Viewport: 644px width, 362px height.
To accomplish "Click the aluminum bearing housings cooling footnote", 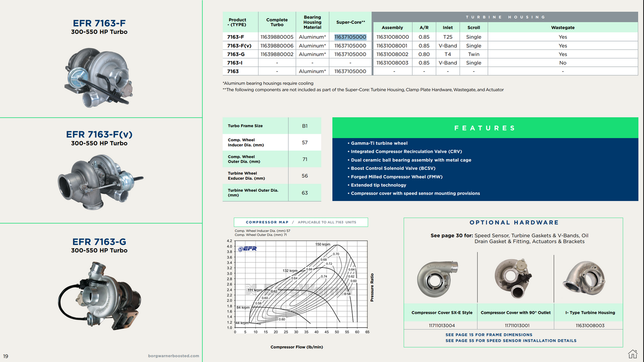I will click(x=268, y=83).
